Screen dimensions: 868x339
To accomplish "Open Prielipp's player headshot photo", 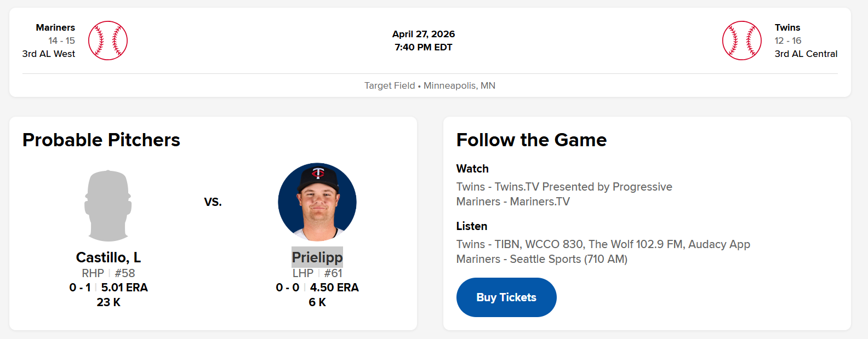I will (317, 202).
